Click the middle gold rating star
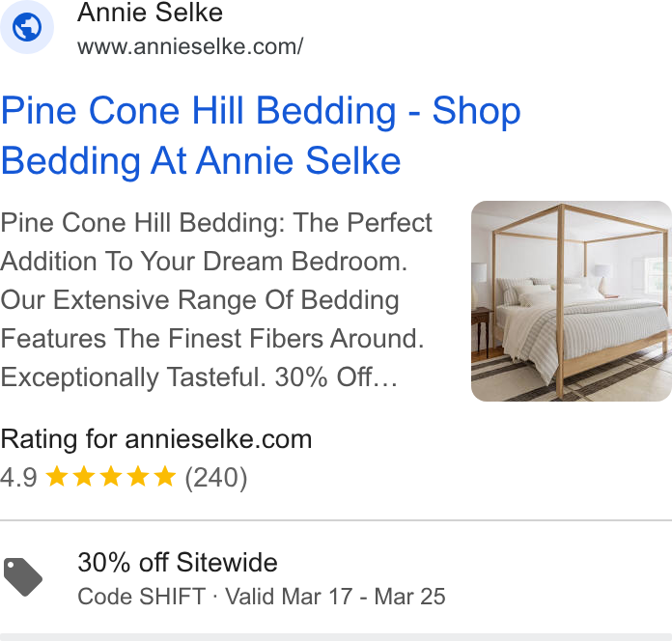This screenshot has height=641, width=672. 111,477
